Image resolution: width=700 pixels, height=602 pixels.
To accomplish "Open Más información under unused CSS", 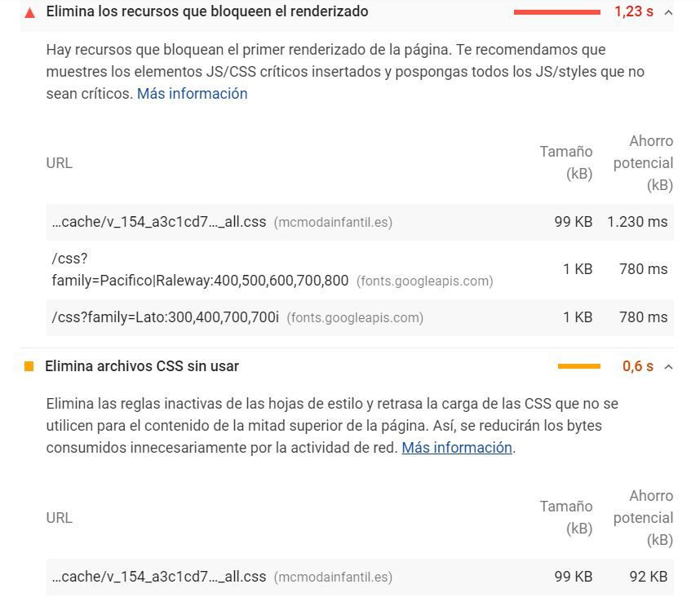I will (457, 448).
